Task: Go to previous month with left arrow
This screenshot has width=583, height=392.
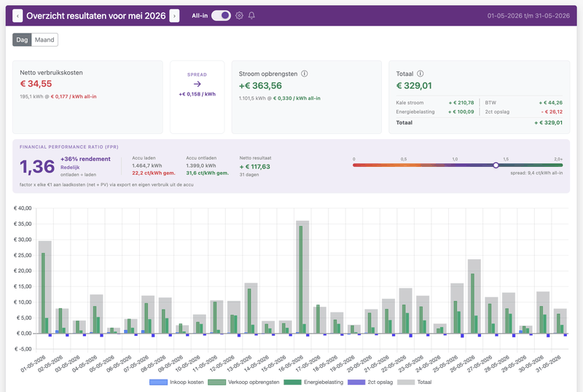Action: coord(17,15)
